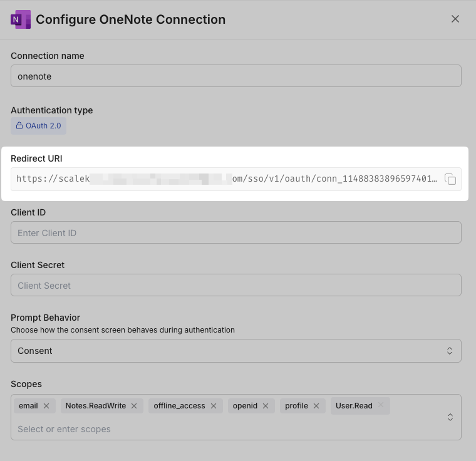Viewport: 476px width, 461px height.
Task: Click the OneNote logo icon
Action: click(x=21, y=19)
